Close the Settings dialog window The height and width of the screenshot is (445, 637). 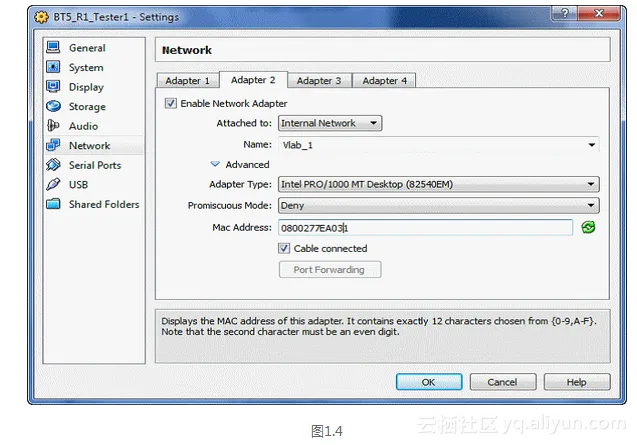599,13
